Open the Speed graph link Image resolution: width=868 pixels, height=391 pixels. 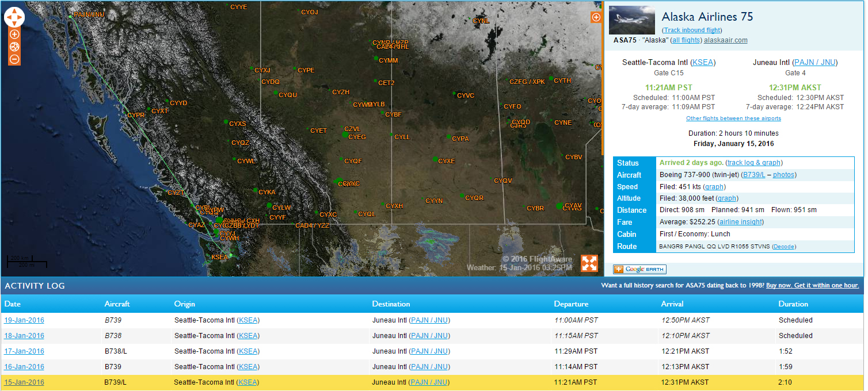click(714, 187)
